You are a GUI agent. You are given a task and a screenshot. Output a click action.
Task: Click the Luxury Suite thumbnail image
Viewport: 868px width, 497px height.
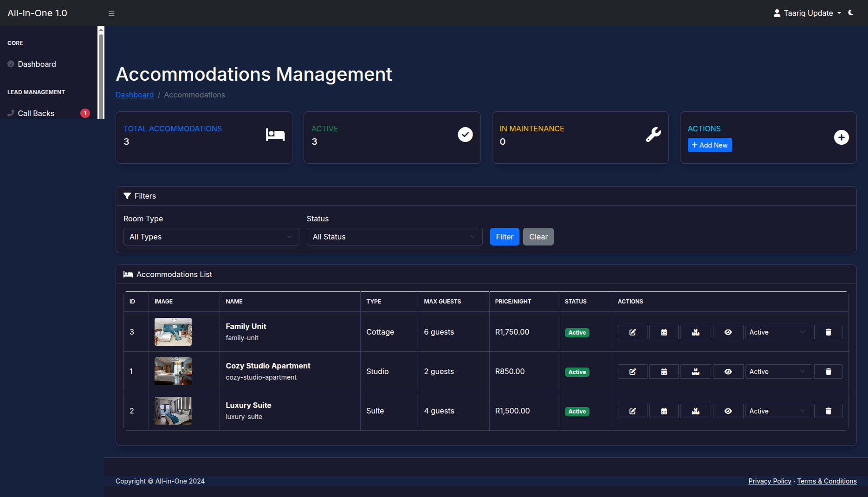point(173,411)
